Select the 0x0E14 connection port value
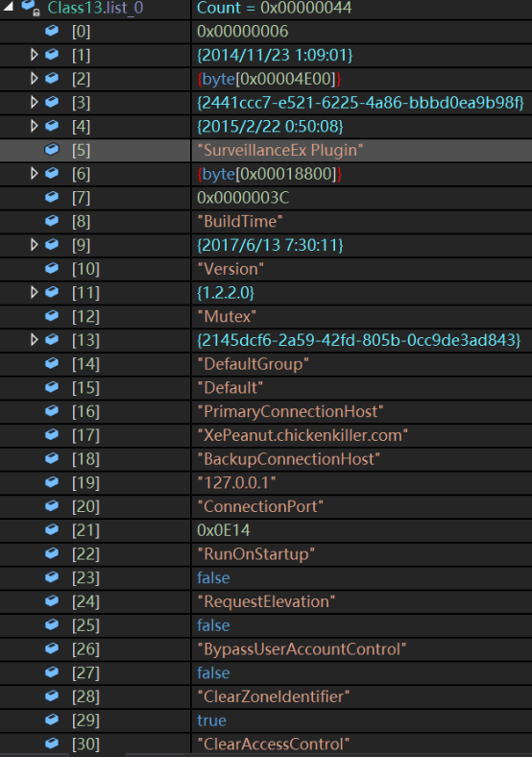Image resolution: width=532 pixels, height=757 pixels. coord(223,530)
